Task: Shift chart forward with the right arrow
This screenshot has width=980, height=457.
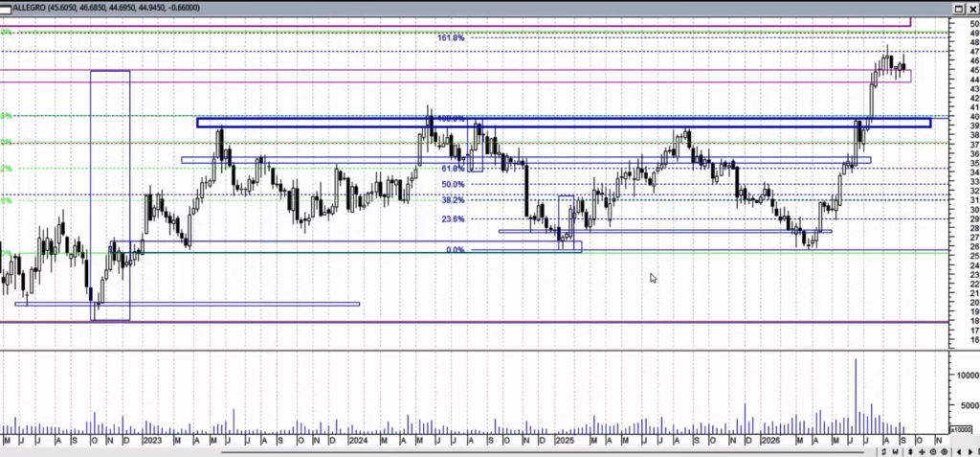Action: coord(970,452)
